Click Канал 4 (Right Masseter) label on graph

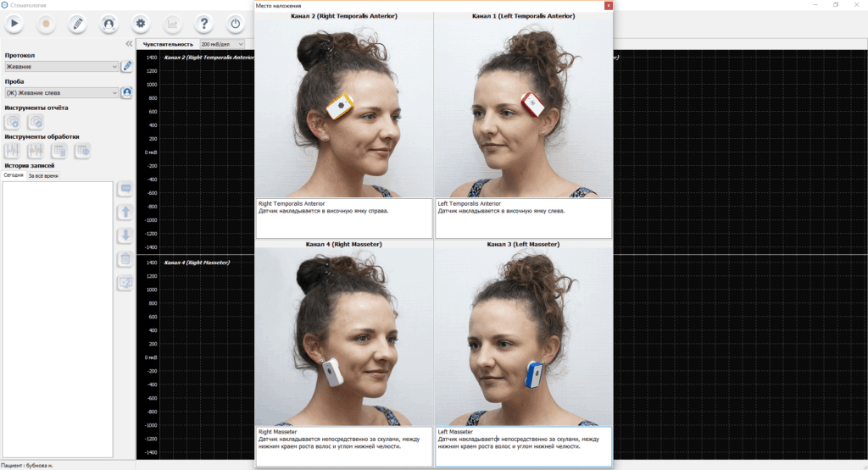click(x=197, y=262)
